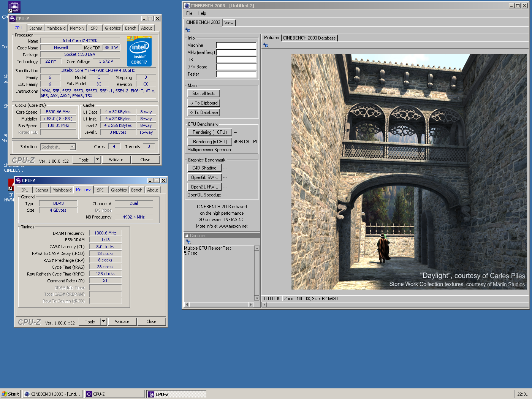The width and height of the screenshot is (532, 399).
Task: Click console horizontal scrollbar right arrow
Action: pyautogui.click(x=250, y=304)
